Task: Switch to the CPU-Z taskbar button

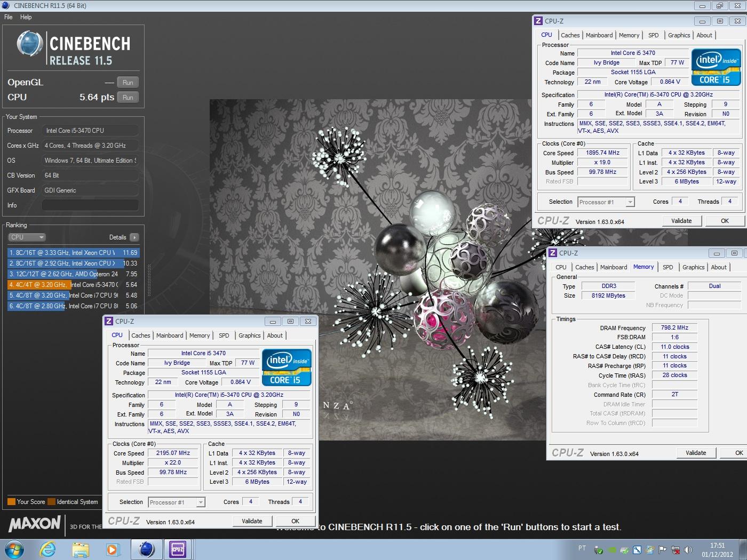Action: [178, 549]
